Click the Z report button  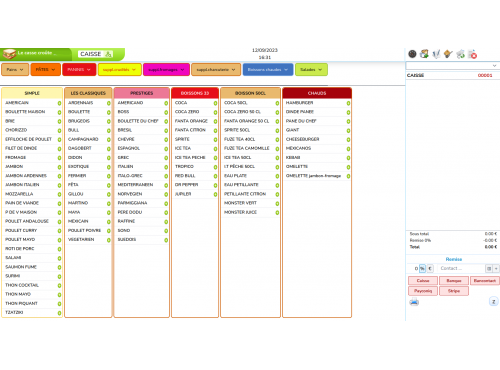pyautogui.click(x=494, y=302)
